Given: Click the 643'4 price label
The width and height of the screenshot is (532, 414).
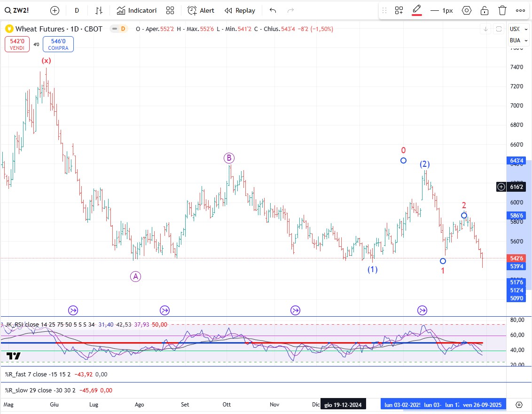Looking at the screenshot, I should point(517,161).
